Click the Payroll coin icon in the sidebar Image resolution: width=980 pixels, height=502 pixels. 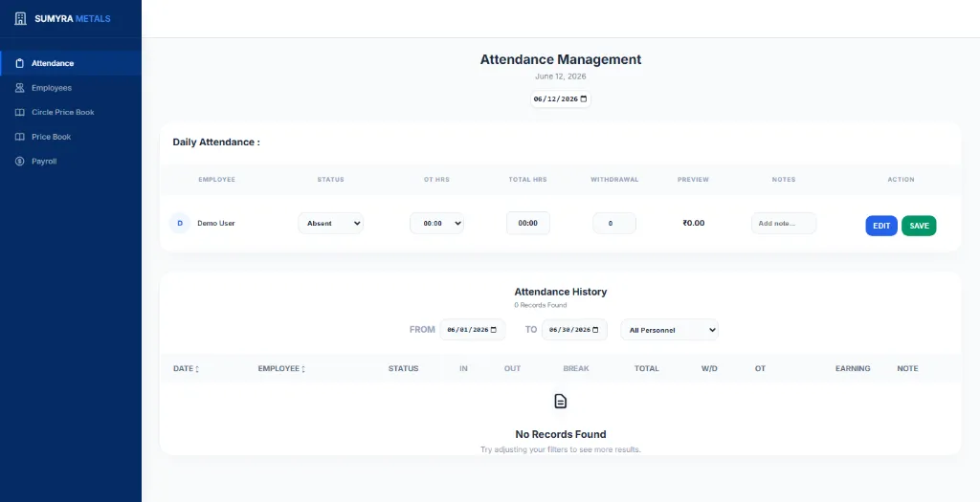(x=19, y=161)
